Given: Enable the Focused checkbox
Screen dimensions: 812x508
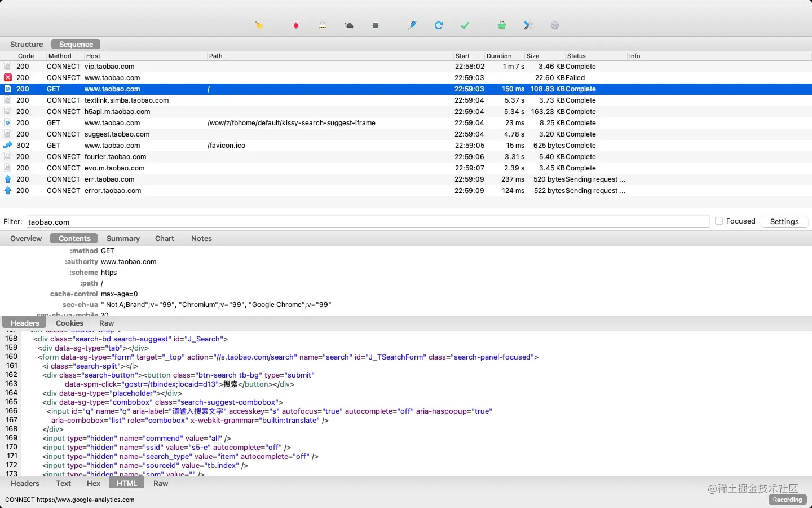Looking at the screenshot, I should [719, 221].
